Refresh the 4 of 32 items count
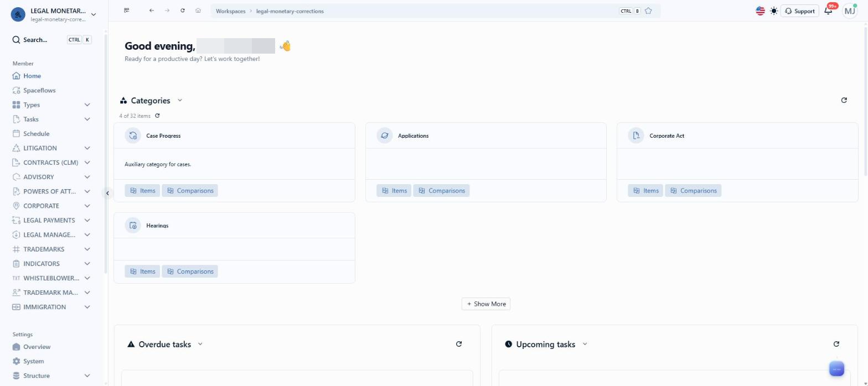The height and width of the screenshot is (386, 868). pyautogui.click(x=157, y=116)
